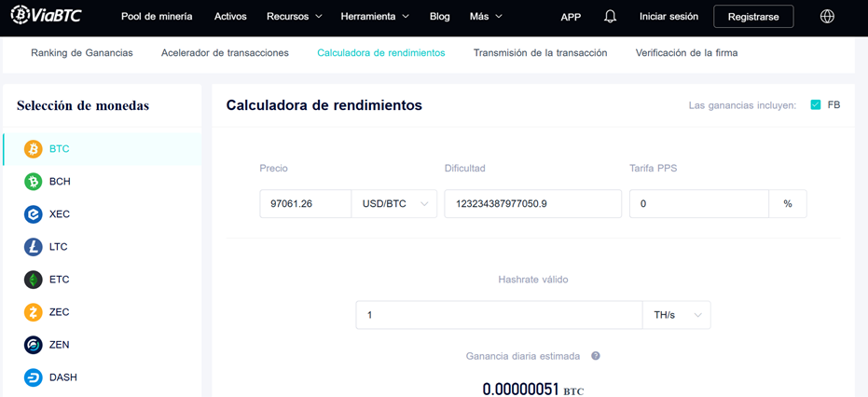Viewport: 868px width, 397px height.
Task: Open the Blog link
Action: click(x=439, y=17)
